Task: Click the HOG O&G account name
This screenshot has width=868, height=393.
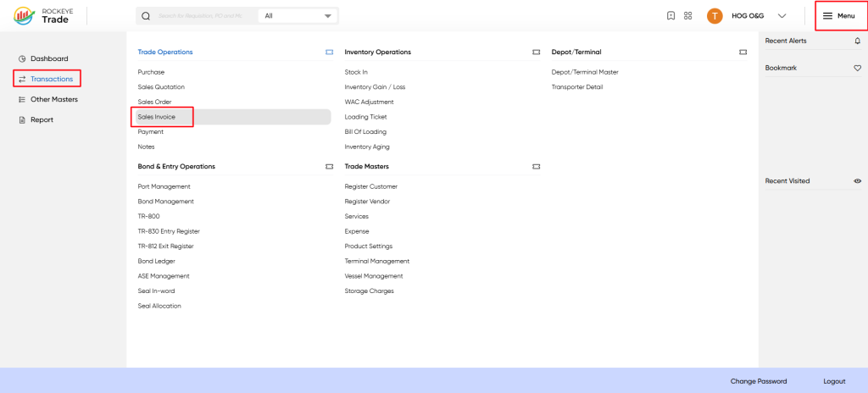Action: pyautogui.click(x=748, y=16)
